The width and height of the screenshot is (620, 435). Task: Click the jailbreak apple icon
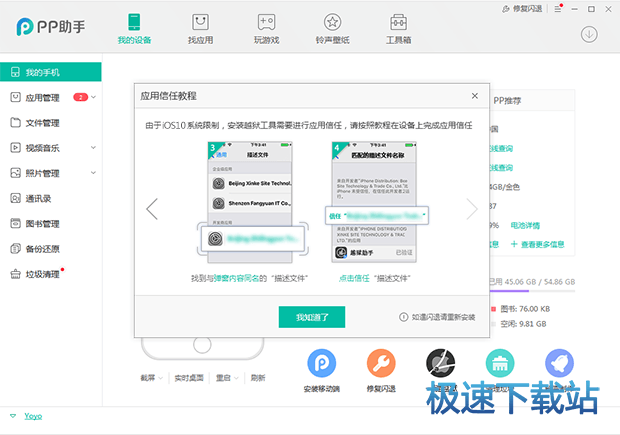(440, 363)
